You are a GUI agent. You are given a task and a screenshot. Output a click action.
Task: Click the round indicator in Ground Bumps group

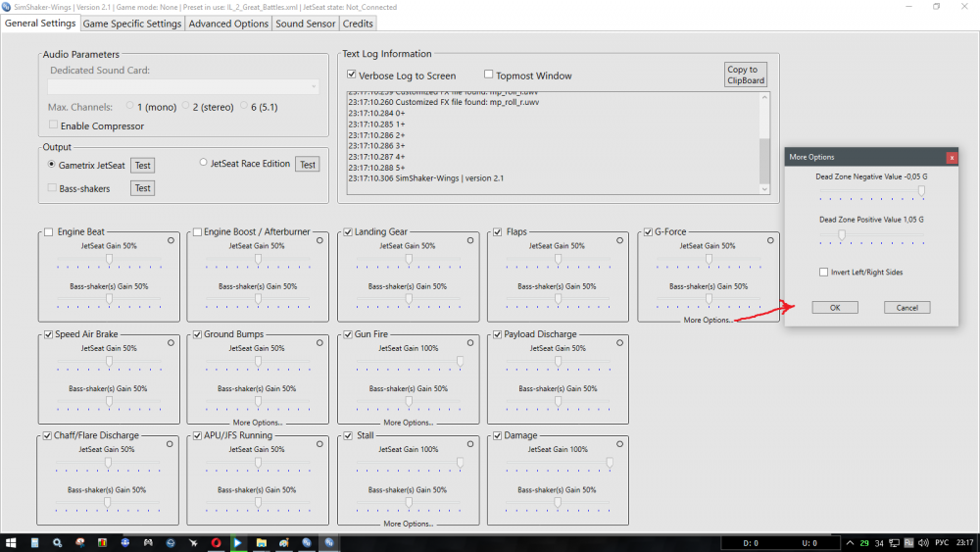pos(320,343)
